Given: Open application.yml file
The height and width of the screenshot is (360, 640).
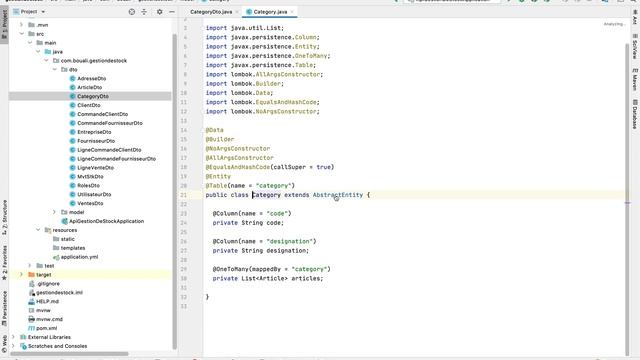Looking at the screenshot, I should pyautogui.click(x=79, y=257).
